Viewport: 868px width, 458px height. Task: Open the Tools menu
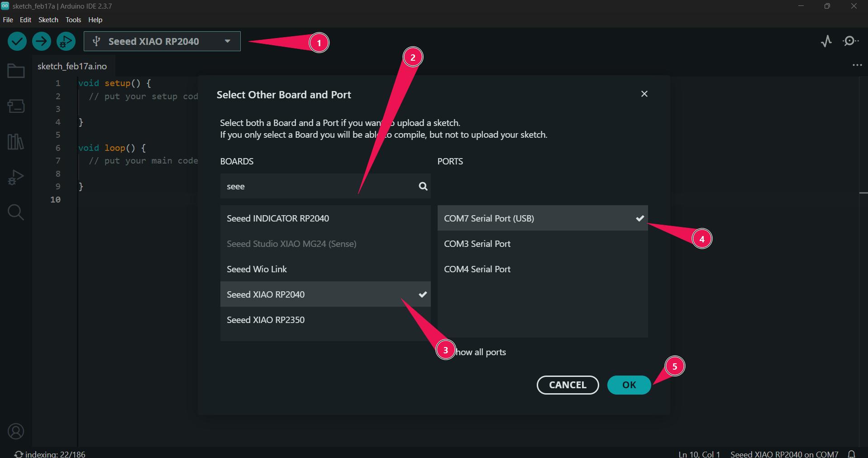coord(73,20)
